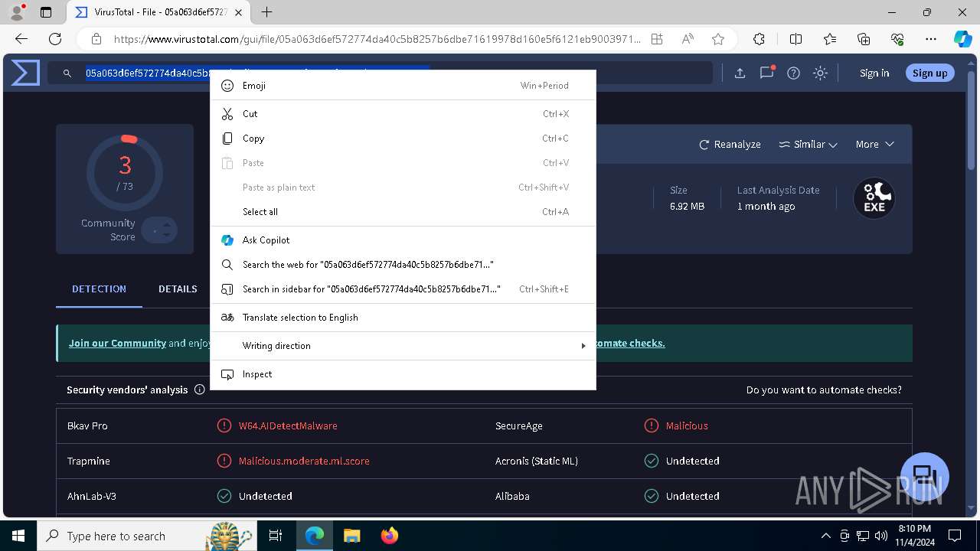The height and width of the screenshot is (551, 980).
Task: Click the hash search input field
Action: pyautogui.click(x=381, y=73)
